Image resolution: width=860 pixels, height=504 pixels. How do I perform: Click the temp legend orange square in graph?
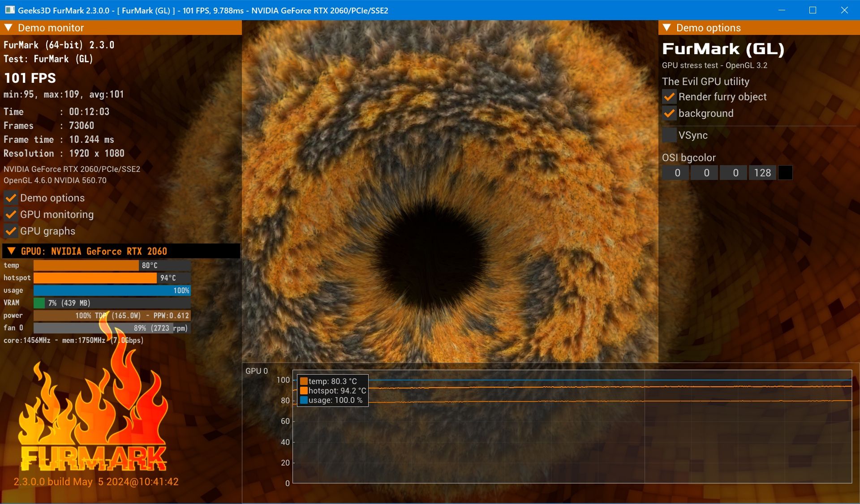pyautogui.click(x=304, y=381)
